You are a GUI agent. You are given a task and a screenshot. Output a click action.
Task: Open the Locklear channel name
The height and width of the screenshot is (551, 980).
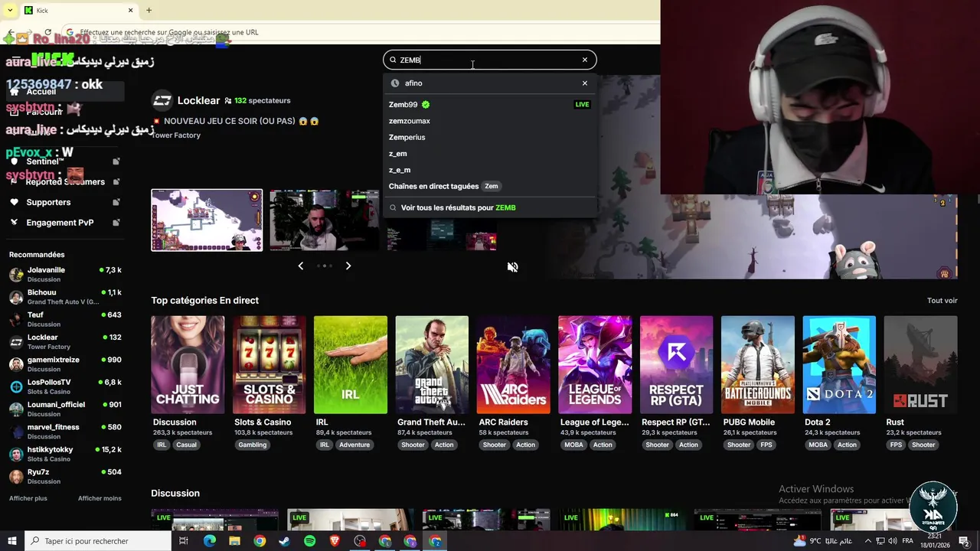click(198, 100)
